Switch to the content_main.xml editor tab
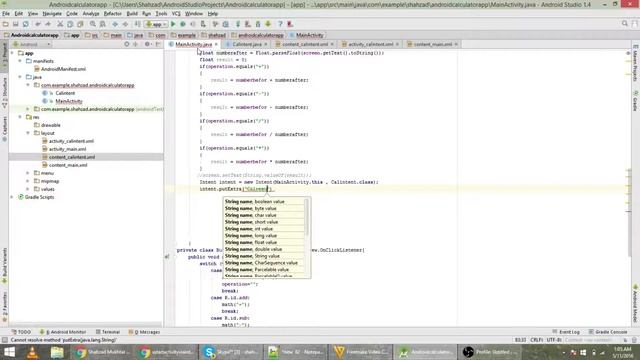 (x=433, y=44)
